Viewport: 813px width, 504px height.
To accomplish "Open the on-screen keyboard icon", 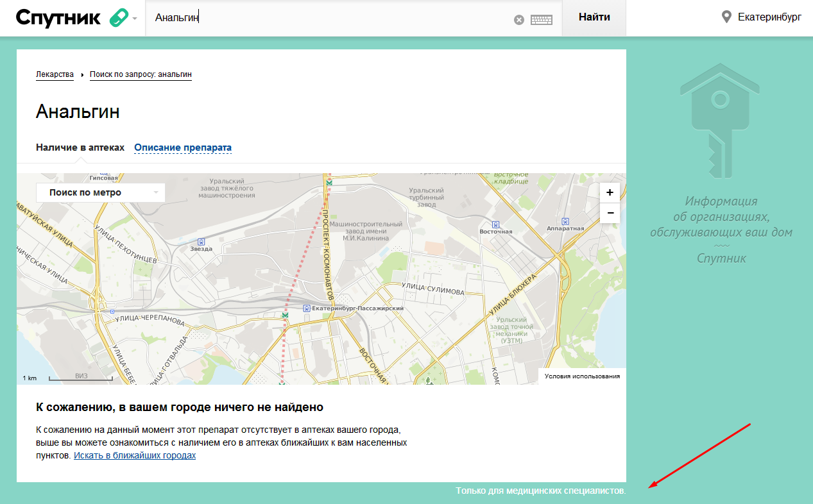I will (542, 20).
